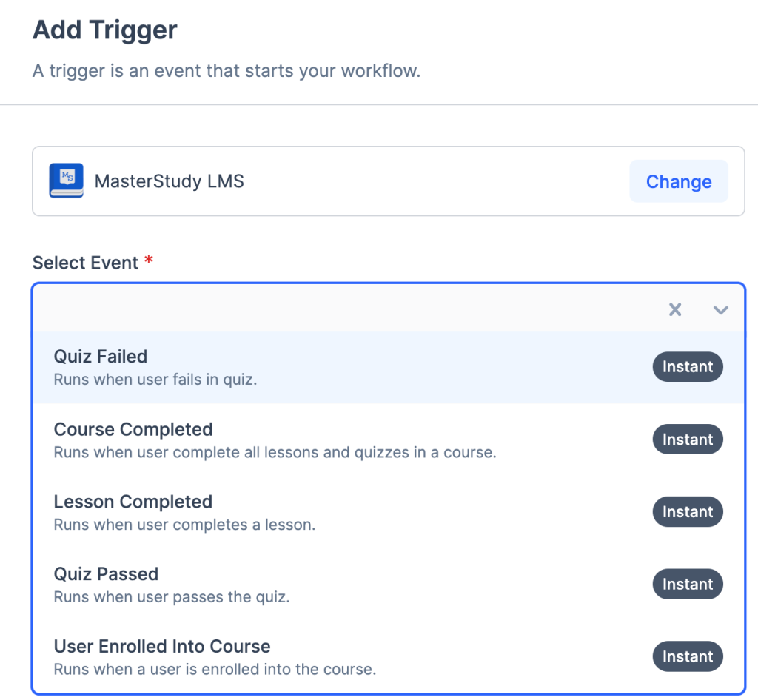
Task: Click the Instant badge for Quiz Failed
Action: point(688,367)
